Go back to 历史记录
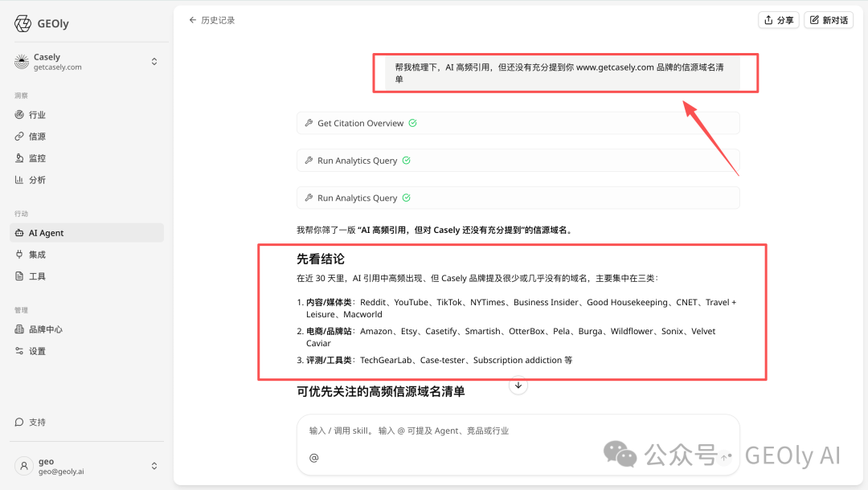The width and height of the screenshot is (868, 490). click(212, 20)
